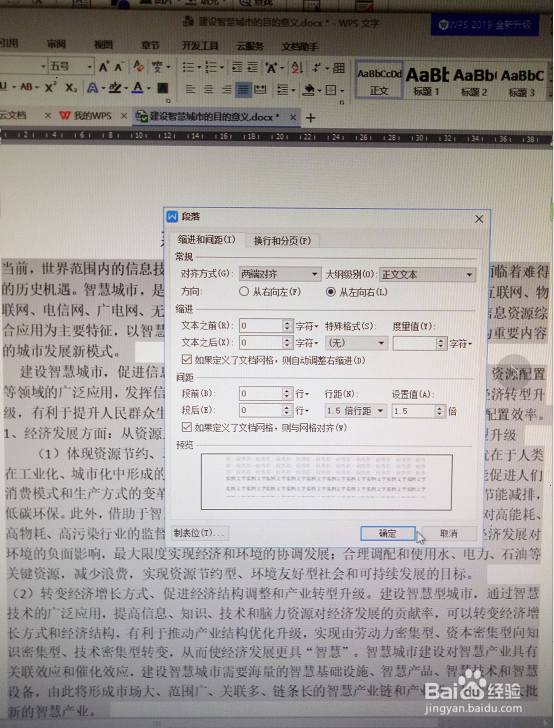Open 对齐方式 alignment dropdown
Image resolution: width=554 pixels, height=728 pixels.
point(280,274)
